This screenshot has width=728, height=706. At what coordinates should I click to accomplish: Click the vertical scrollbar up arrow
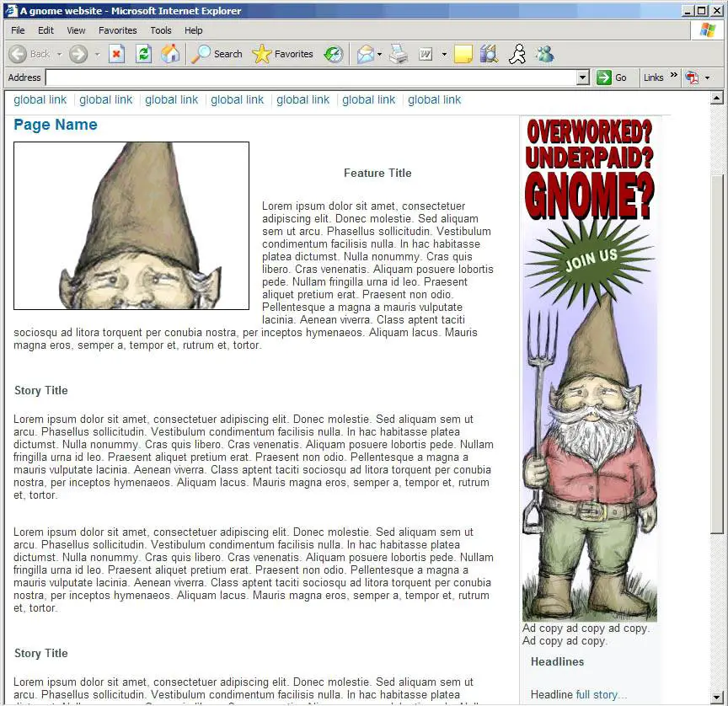click(x=717, y=98)
